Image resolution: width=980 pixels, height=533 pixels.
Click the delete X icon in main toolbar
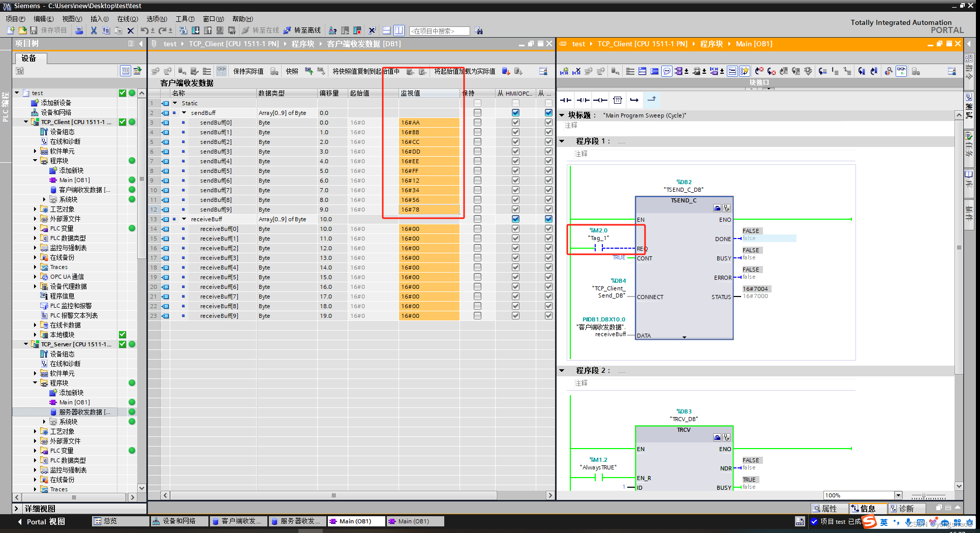point(131,31)
